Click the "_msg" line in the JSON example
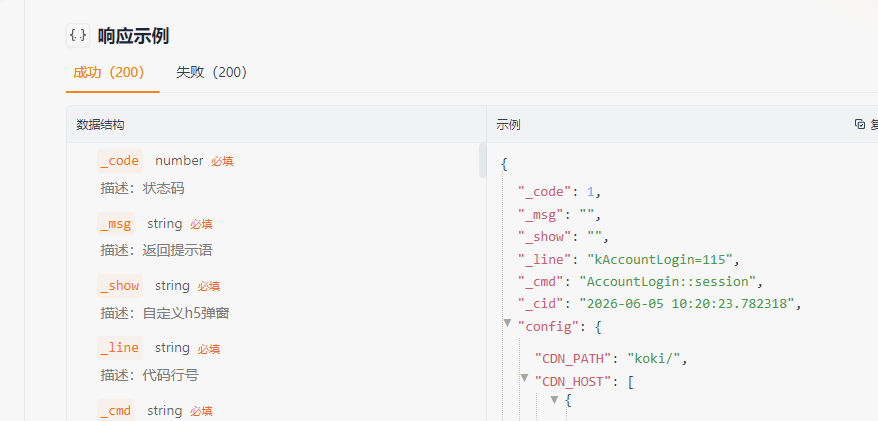The image size is (878, 421). [559, 214]
